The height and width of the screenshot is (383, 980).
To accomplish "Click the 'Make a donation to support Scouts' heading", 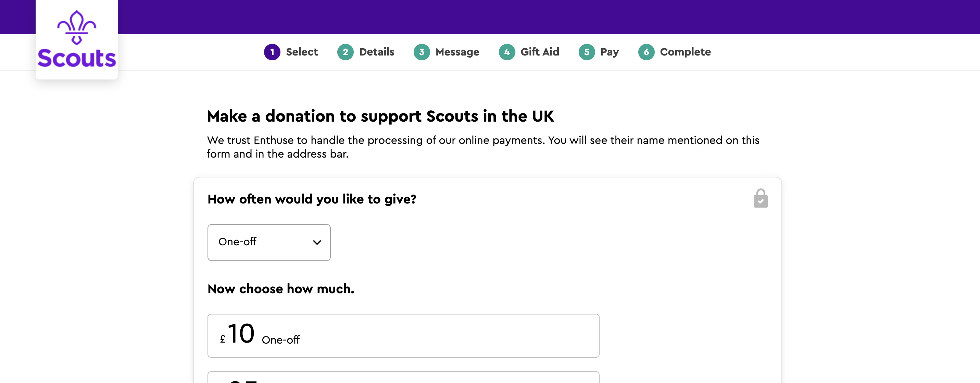I will 380,116.
